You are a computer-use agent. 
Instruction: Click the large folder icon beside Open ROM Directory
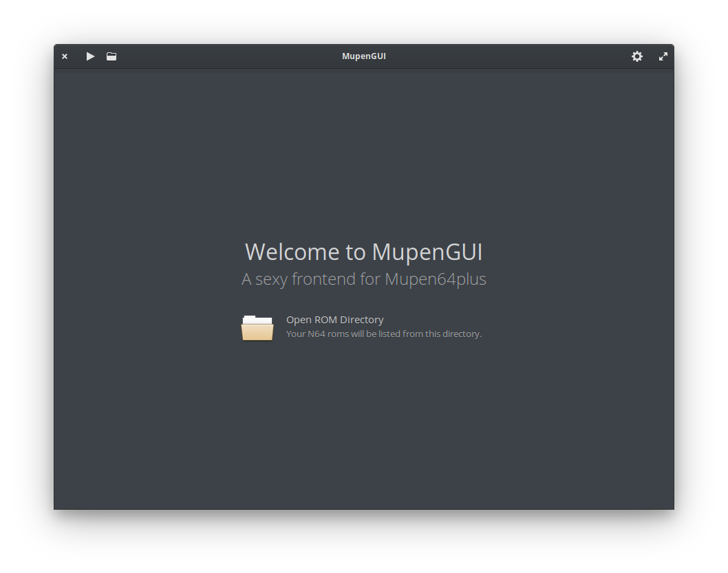click(257, 327)
